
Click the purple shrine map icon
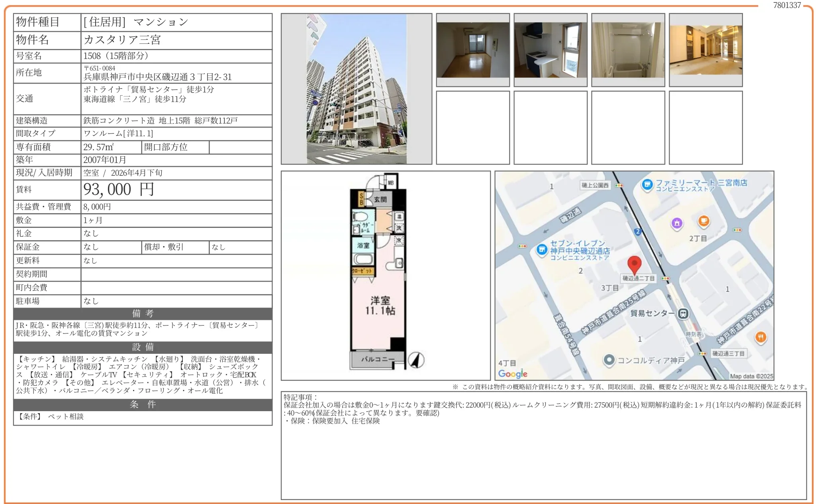(677, 223)
